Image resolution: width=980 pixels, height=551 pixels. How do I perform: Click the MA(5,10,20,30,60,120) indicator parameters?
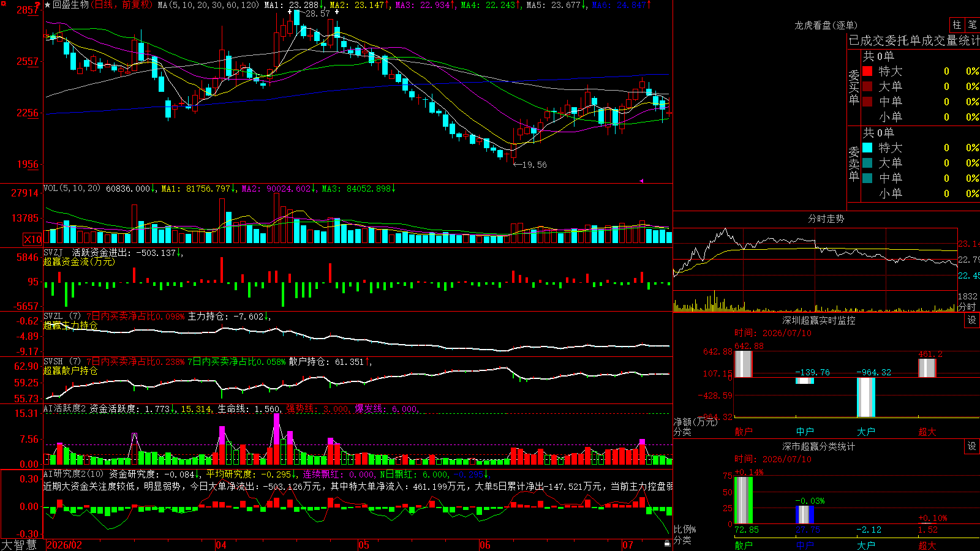[208, 5]
